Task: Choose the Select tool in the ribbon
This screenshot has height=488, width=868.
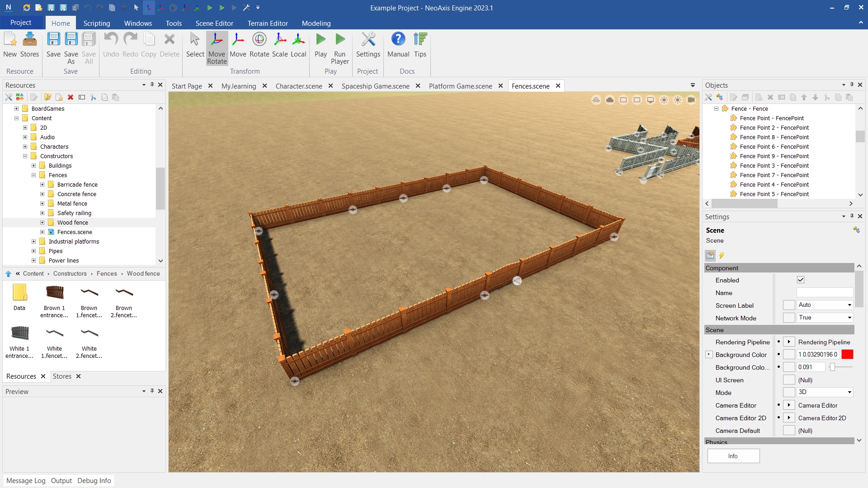Action: point(194,45)
